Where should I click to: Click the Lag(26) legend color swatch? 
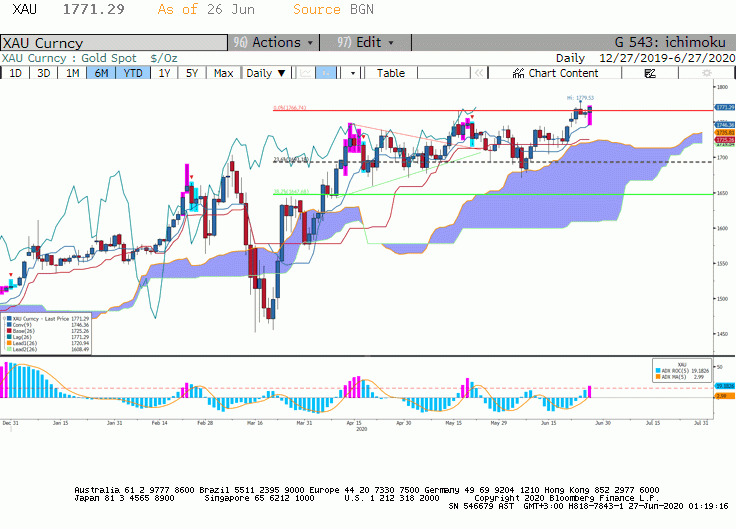click(9, 337)
